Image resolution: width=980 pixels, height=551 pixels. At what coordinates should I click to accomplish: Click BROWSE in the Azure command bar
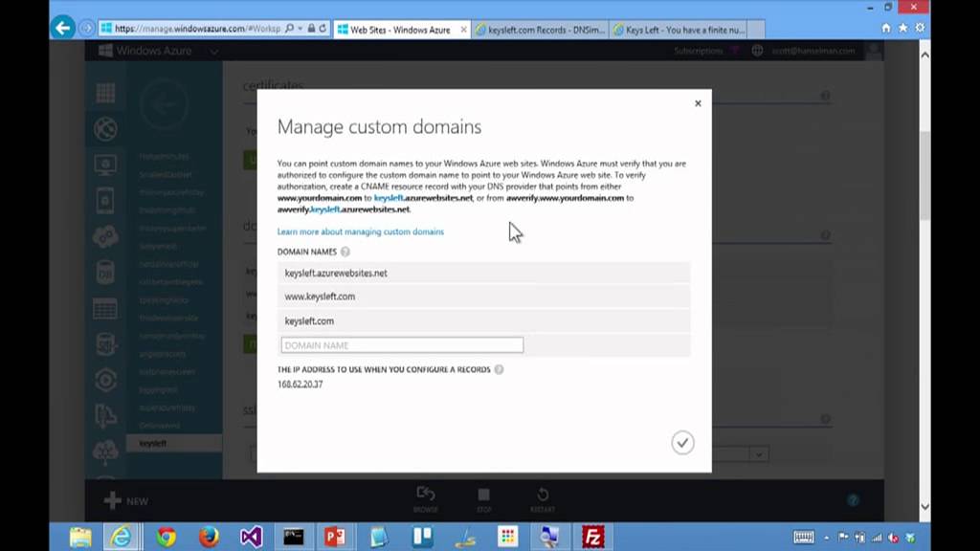[x=426, y=499]
